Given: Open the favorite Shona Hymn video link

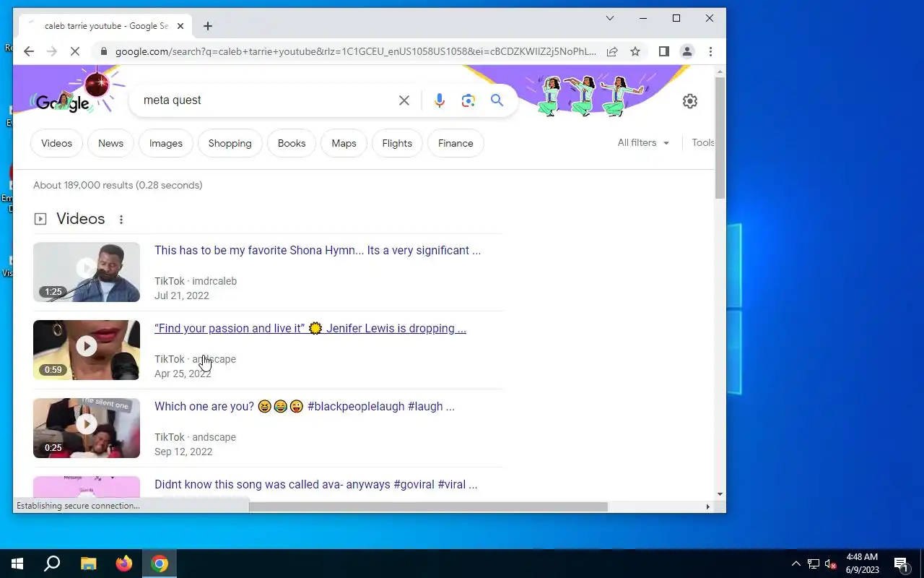Looking at the screenshot, I should [318, 251].
